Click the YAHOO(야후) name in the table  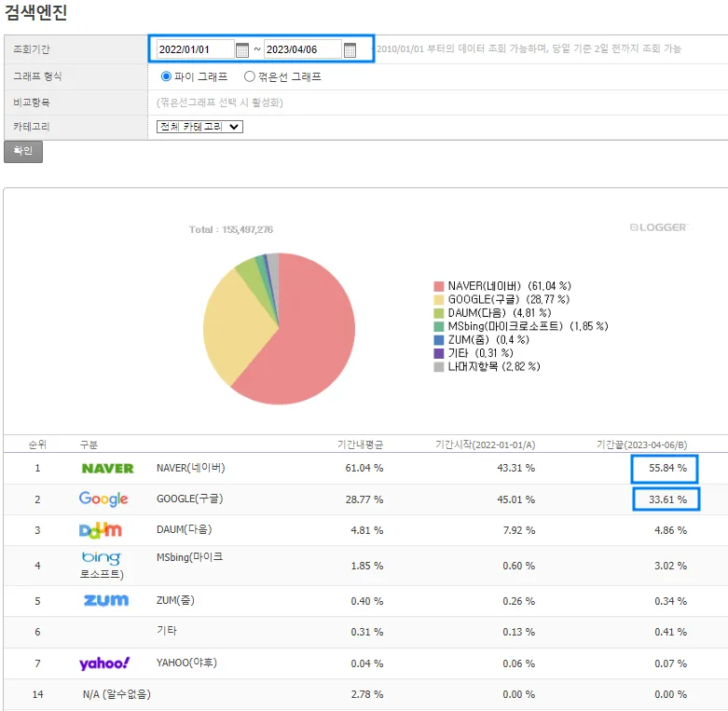(186, 663)
